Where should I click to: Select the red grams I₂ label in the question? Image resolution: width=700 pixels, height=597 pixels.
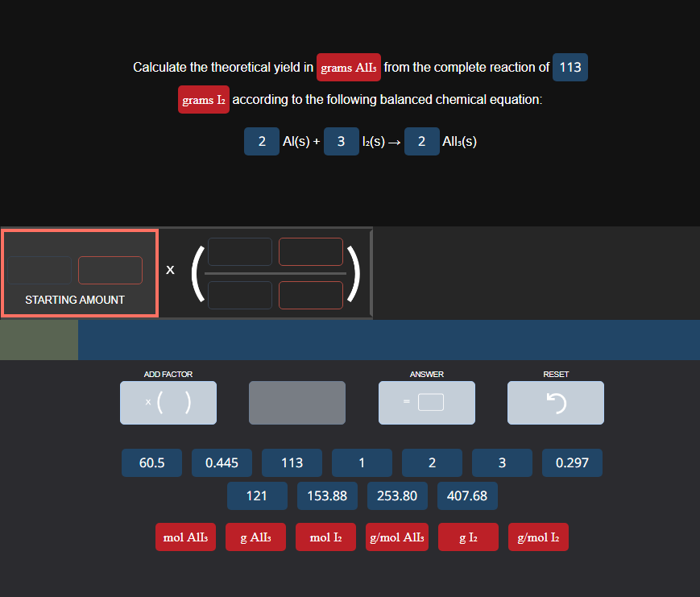[x=203, y=99]
